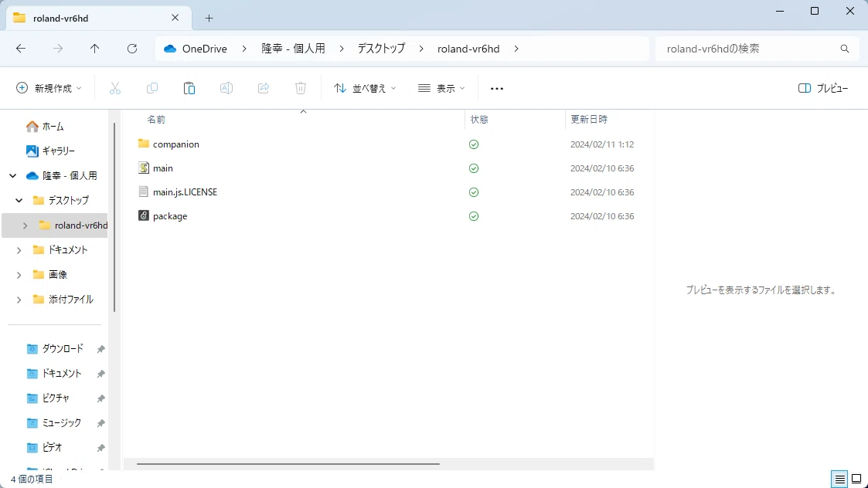Click chevron after roland-vr6hd in address bar

click(516, 49)
